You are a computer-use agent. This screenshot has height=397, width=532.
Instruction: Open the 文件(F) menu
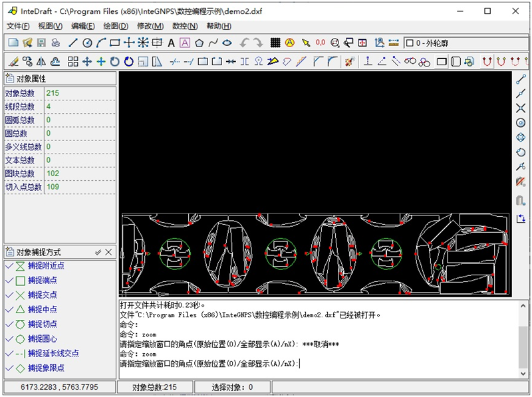18,26
